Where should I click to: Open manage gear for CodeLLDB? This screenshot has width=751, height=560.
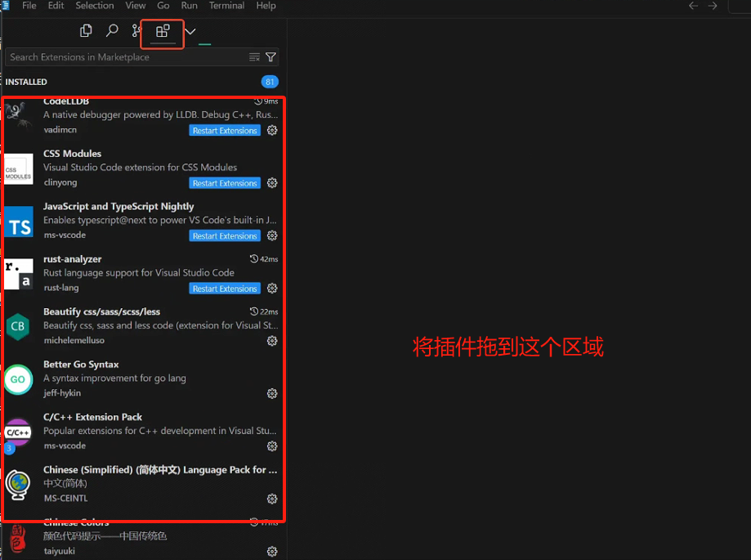[272, 130]
